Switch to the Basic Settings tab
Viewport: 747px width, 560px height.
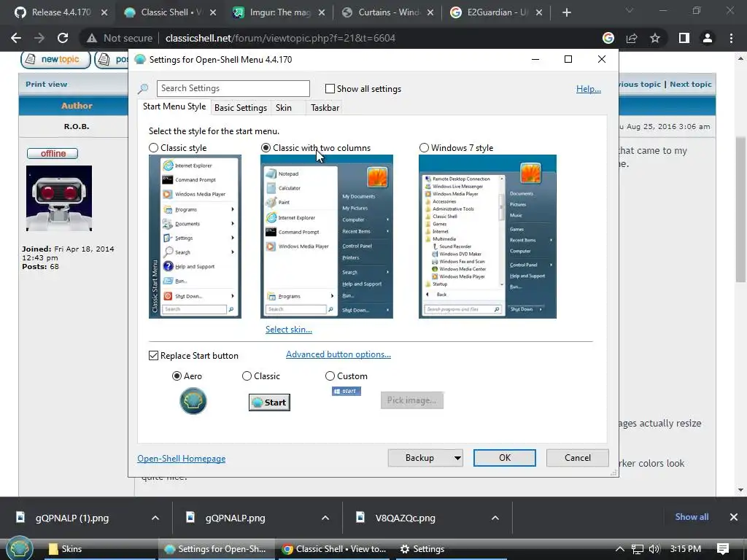coord(241,108)
